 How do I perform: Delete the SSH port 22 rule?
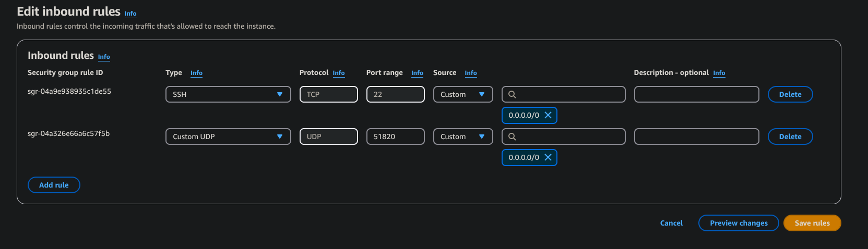(790, 94)
